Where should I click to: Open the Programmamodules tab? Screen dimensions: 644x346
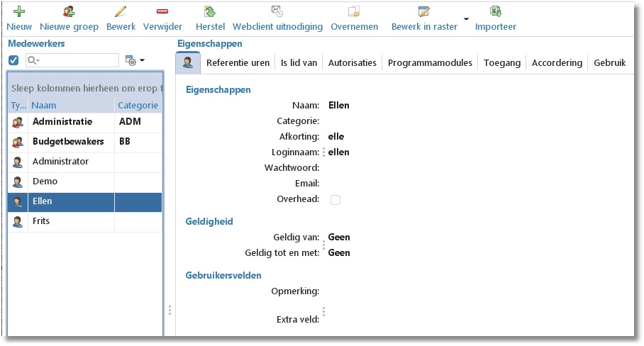click(x=430, y=63)
